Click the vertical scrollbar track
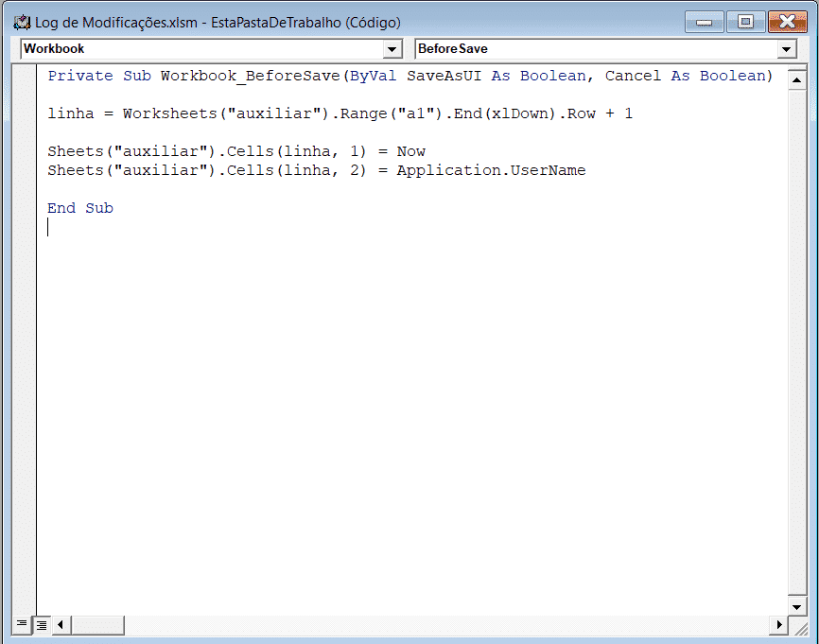819x644 pixels. click(796, 342)
